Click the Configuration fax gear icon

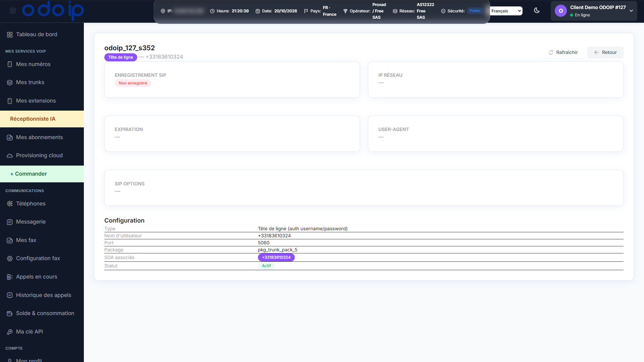pyautogui.click(x=10, y=258)
